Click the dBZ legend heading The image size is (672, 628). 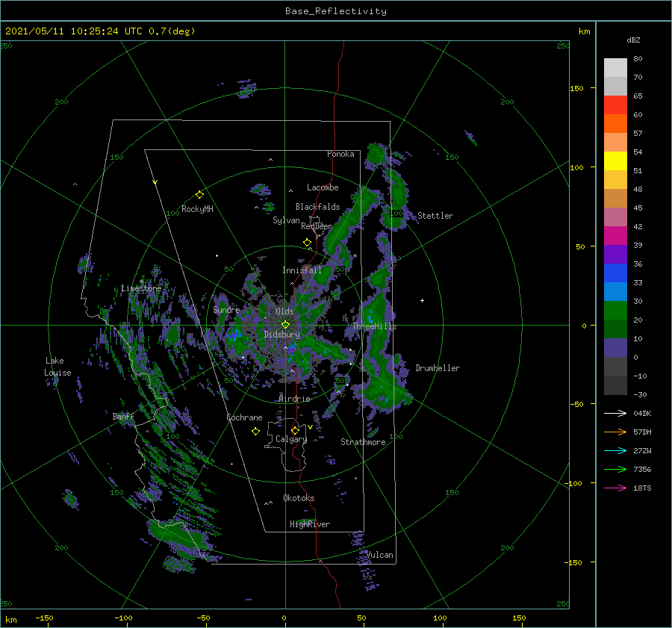click(633, 40)
